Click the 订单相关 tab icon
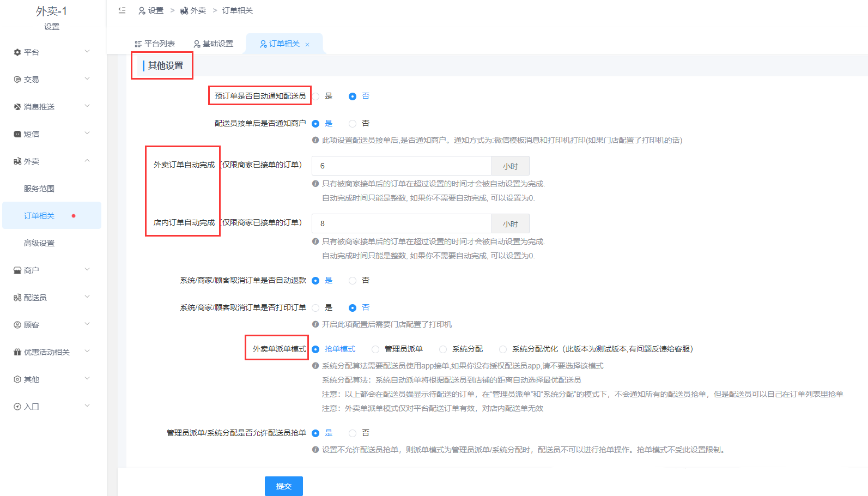The width and height of the screenshot is (868, 496). pos(263,44)
